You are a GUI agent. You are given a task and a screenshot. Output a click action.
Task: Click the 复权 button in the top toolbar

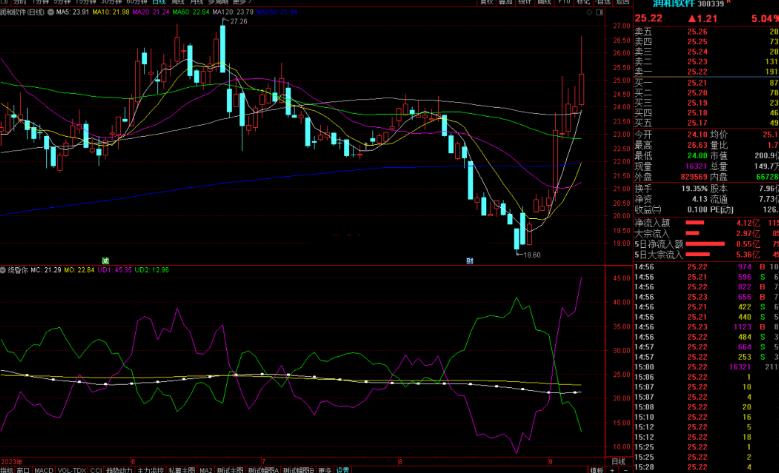tap(485, 2)
